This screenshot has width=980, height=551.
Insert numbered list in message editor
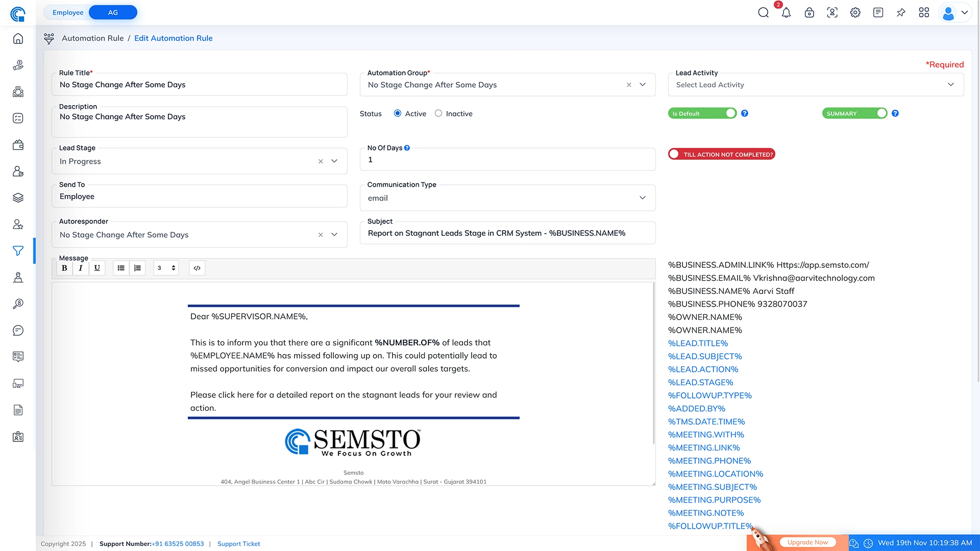click(x=137, y=268)
